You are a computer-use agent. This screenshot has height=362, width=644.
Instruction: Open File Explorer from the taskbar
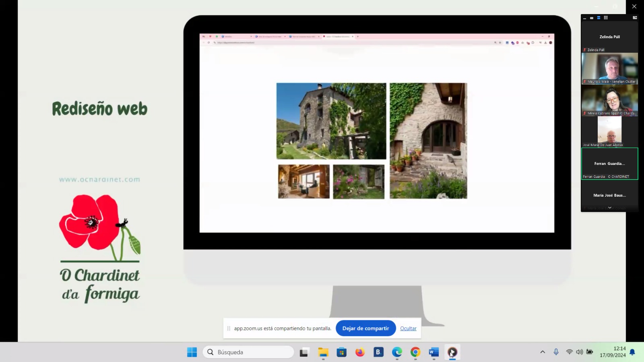[x=323, y=352]
